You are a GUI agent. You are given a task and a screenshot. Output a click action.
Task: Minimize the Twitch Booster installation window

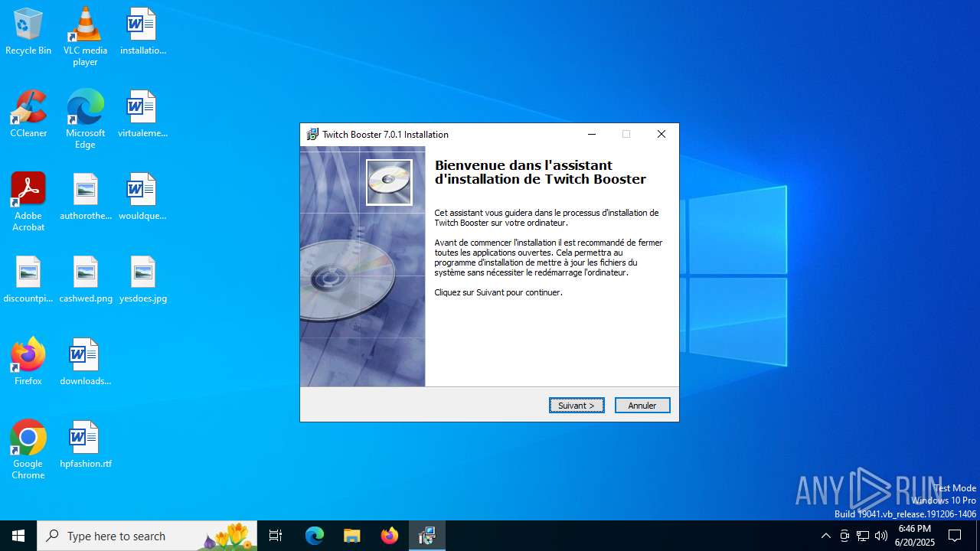[x=592, y=134]
